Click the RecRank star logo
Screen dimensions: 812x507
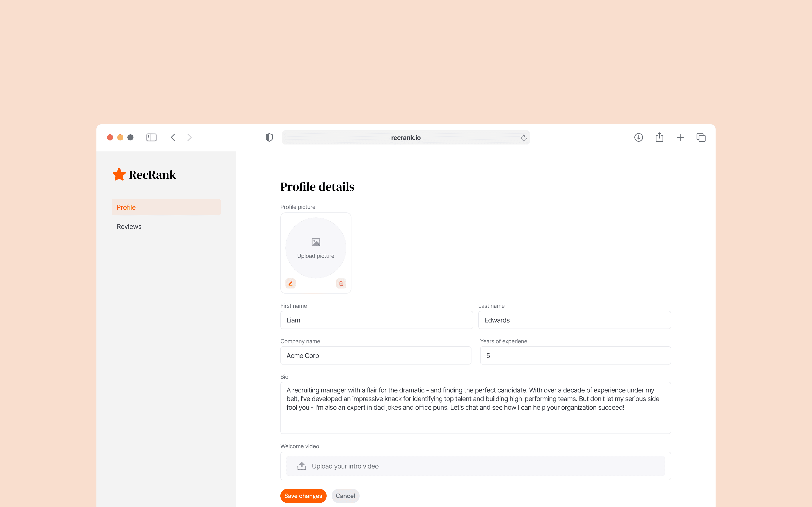pyautogui.click(x=119, y=174)
